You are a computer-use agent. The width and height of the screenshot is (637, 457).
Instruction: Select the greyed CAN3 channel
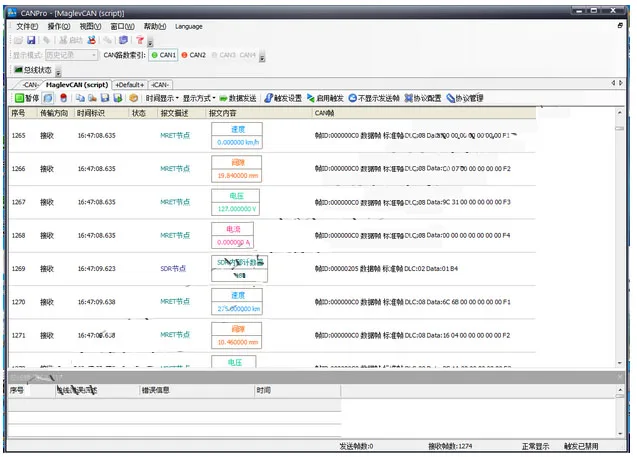pyautogui.click(x=223, y=55)
